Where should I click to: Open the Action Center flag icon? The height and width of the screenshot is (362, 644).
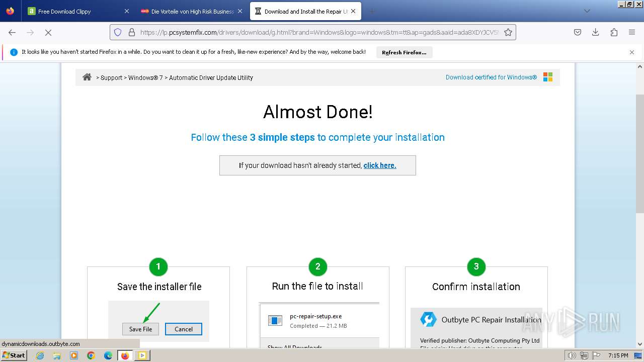pyautogui.click(x=596, y=355)
